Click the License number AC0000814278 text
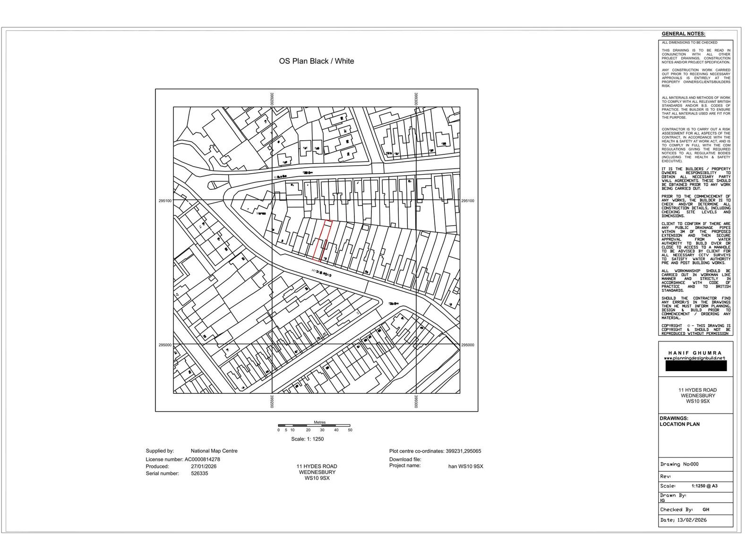 pos(183,459)
